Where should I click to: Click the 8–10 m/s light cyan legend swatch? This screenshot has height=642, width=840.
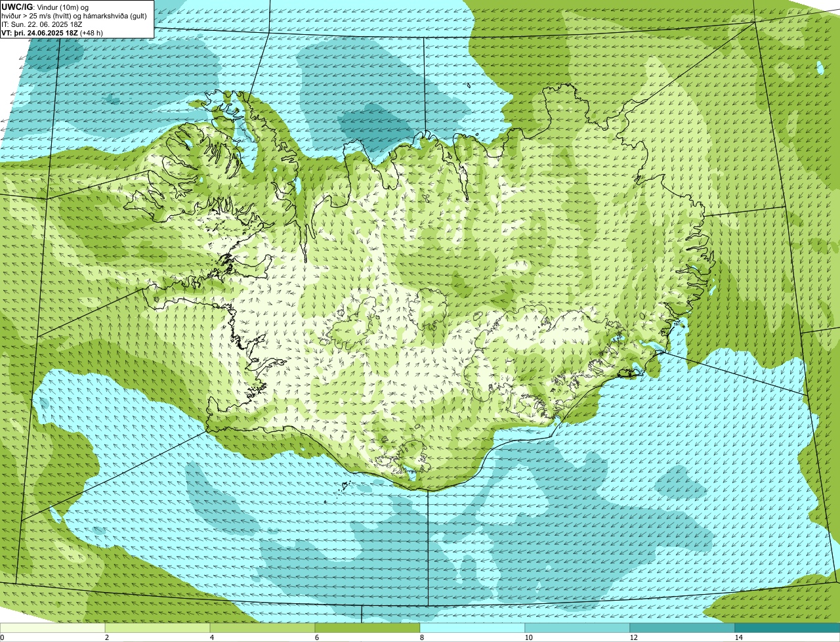[472, 628]
